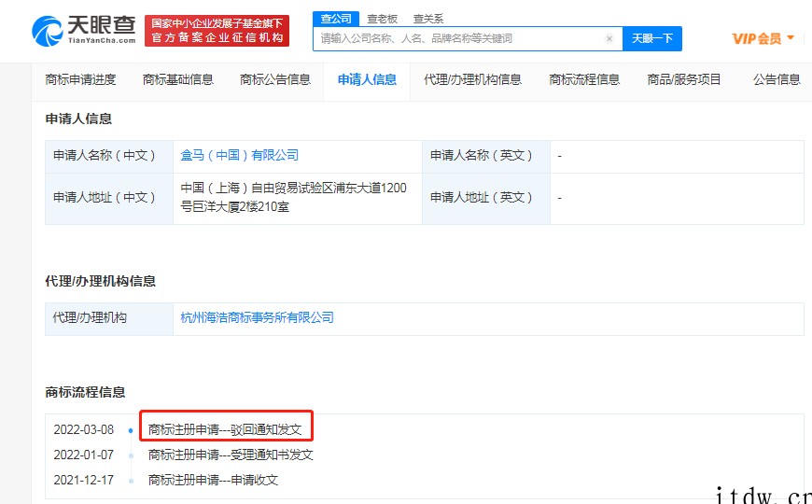Viewport: 812px width, 504px height.
Task: Click the 申请人地址（英文） label cell
Action: (x=486, y=197)
